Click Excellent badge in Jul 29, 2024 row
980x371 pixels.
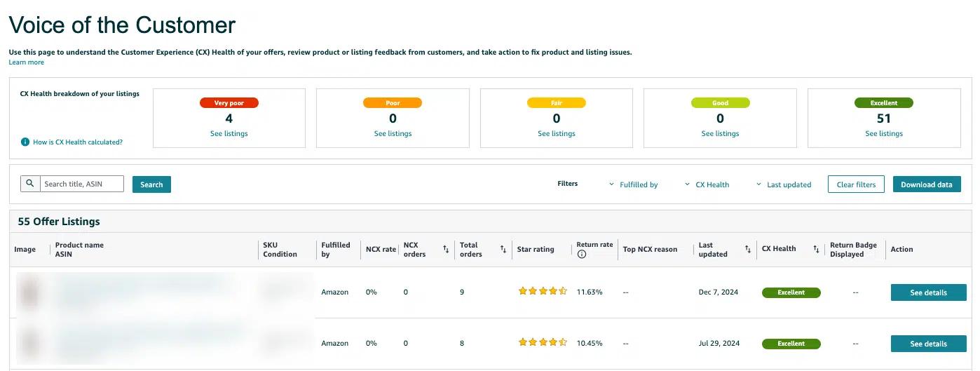click(x=791, y=344)
